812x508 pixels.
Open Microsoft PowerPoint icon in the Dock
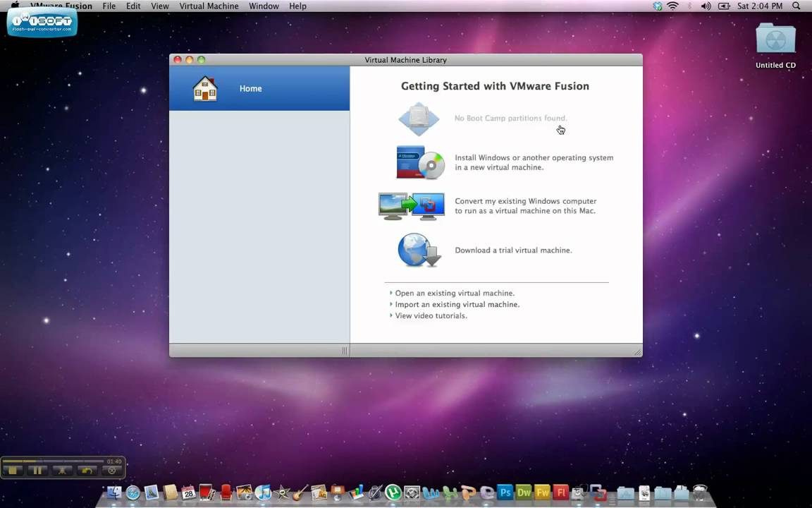pyautogui.click(x=468, y=492)
